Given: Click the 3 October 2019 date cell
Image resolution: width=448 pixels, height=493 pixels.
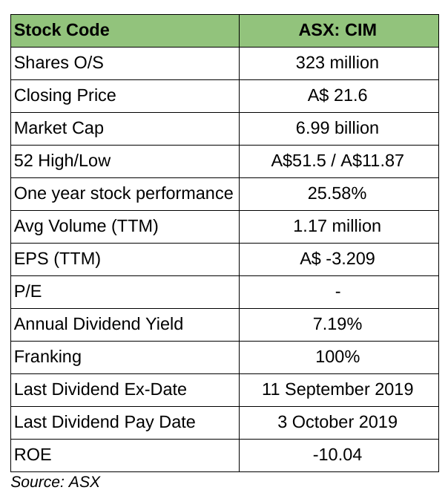Looking at the screenshot, I should pos(337,422).
